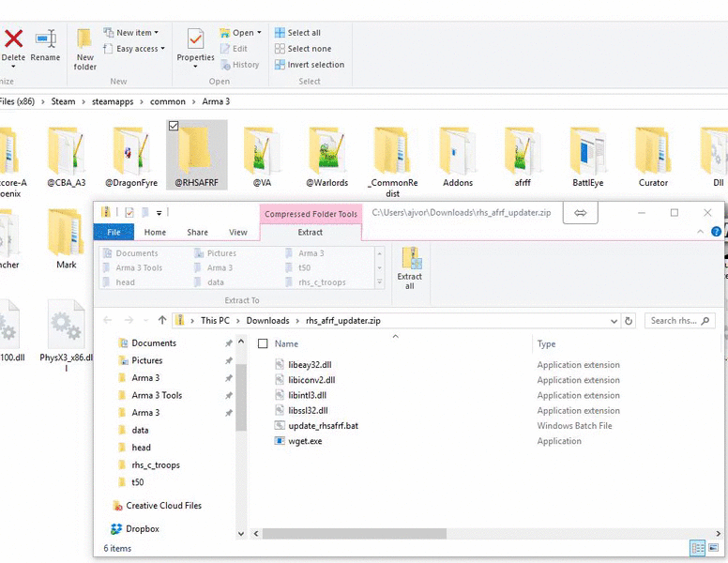
Task: Expand address bar history dropdown
Action: (614, 321)
